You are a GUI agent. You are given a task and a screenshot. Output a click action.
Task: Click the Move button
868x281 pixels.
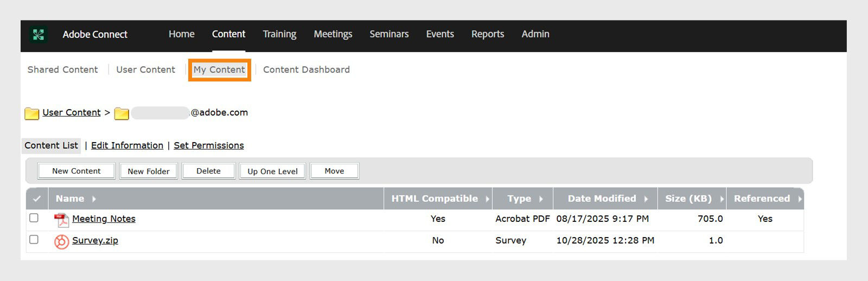tap(334, 171)
